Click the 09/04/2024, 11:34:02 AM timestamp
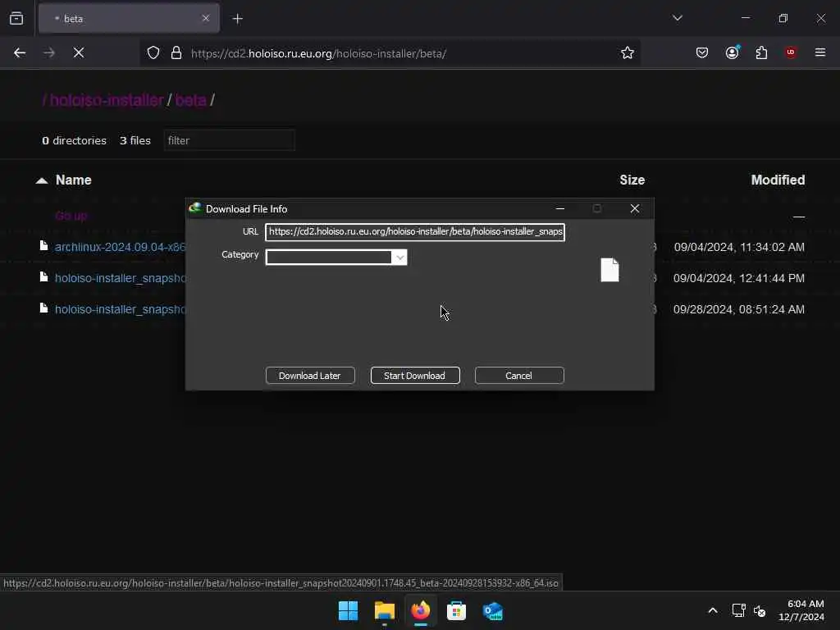The image size is (840, 630). [739, 247]
